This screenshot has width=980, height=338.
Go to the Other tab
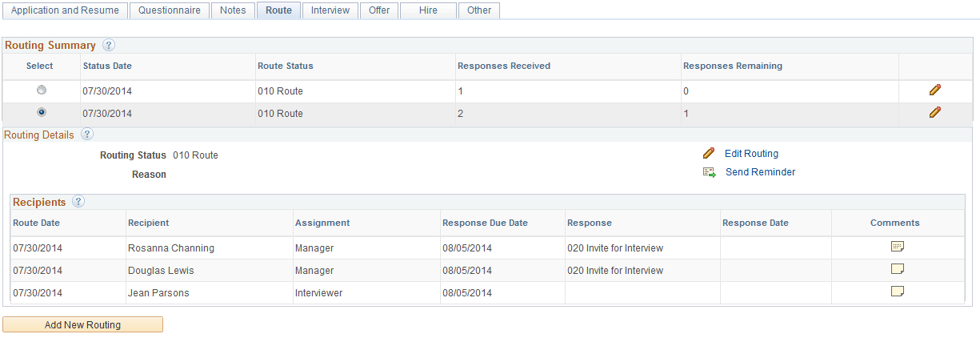[479, 10]
